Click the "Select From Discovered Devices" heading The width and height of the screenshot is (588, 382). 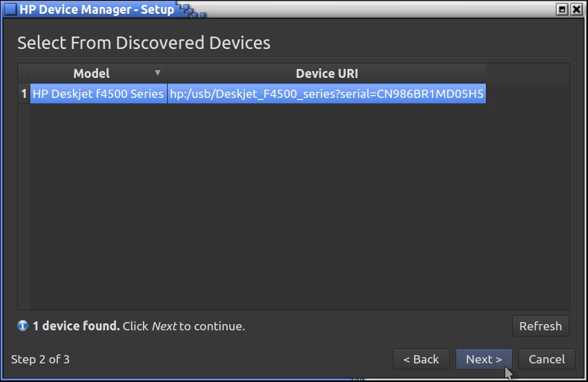pos(144,43)
